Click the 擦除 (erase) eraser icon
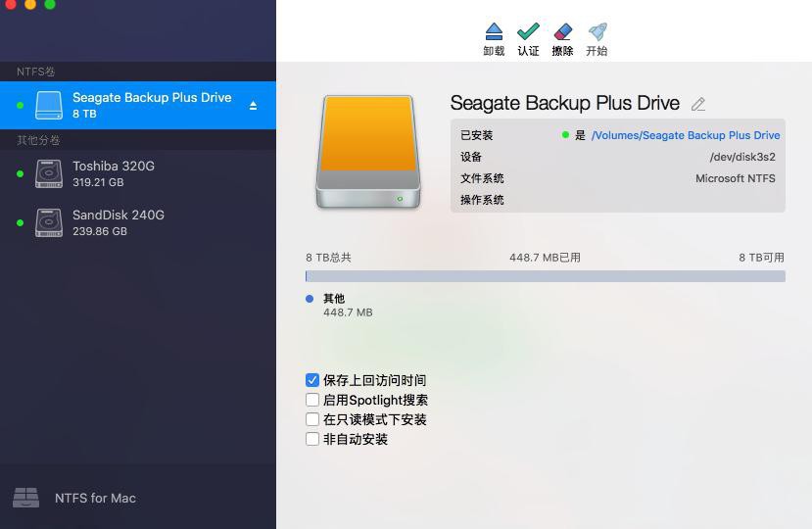Viewport: 812px width, 529px height. pos(563,31)
